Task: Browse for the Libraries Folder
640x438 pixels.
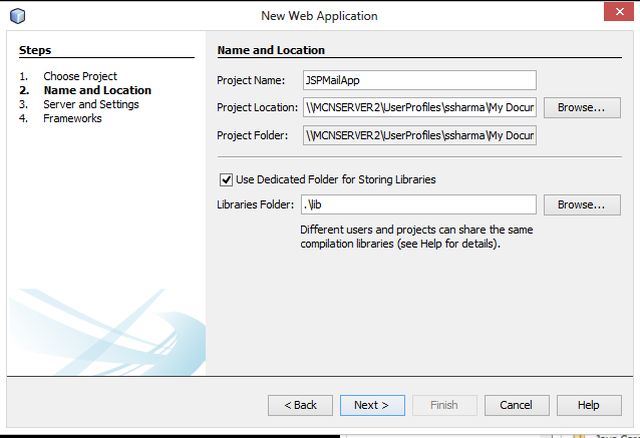Action: tap(582, 205)
